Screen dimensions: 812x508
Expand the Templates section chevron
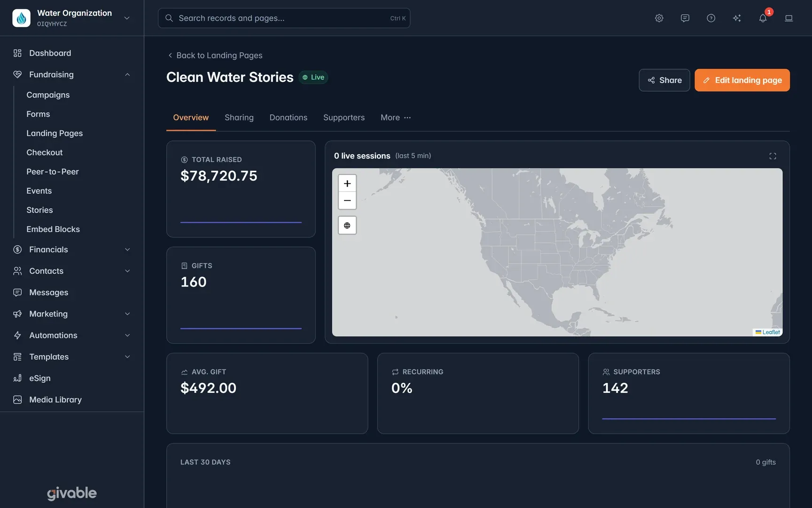point(127,357)
